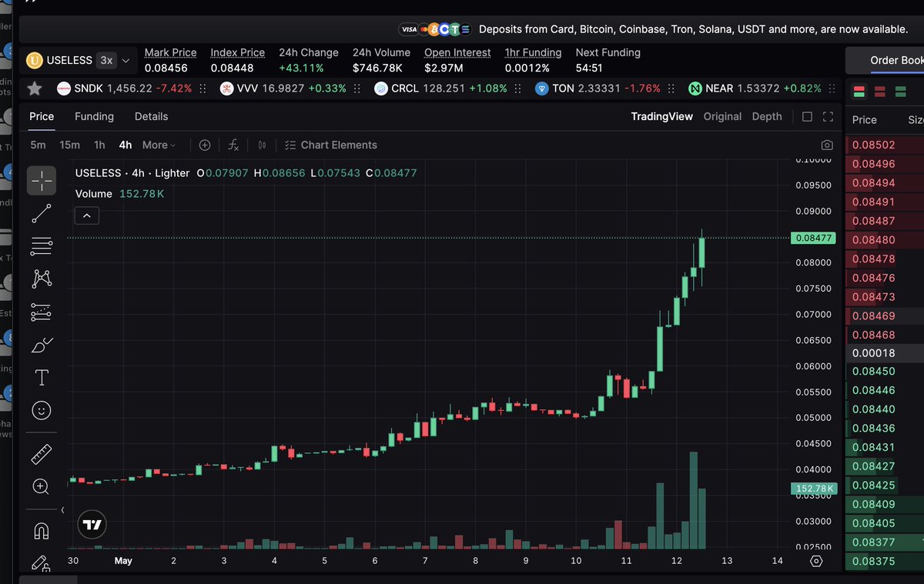924x584 pixels.
Task: Click ask price 0.08480 in order book
Action: pyautogui.click(x=873, y=239)
